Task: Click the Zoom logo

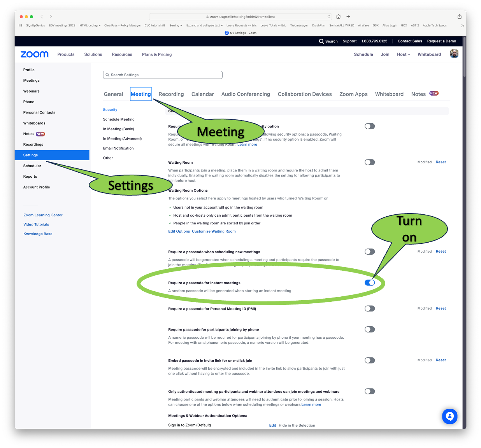Action: 35,54
